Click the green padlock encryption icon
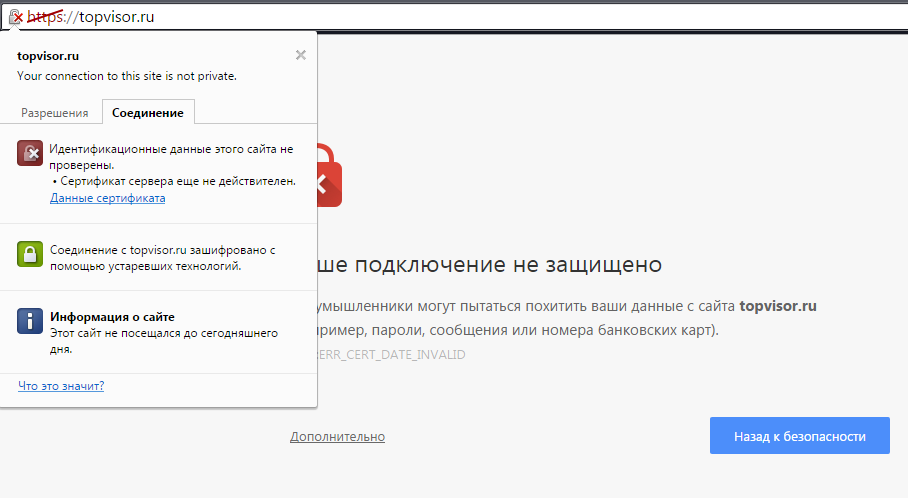Image resolution: width=908 pixels, height=498 pixels. pos(30,254)
